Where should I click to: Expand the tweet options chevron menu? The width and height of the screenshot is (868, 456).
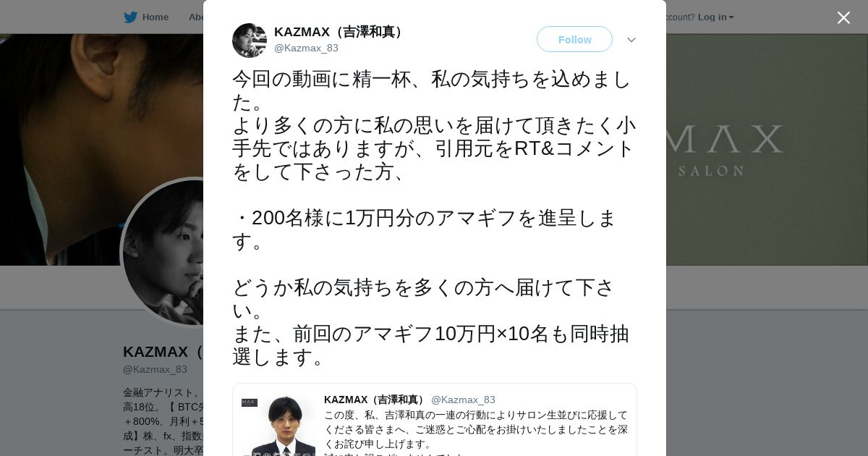click(631, 40)
